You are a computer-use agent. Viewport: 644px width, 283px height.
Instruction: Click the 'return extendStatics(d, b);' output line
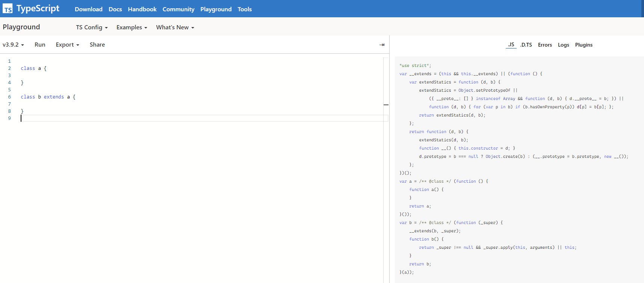tap(452, 115)
